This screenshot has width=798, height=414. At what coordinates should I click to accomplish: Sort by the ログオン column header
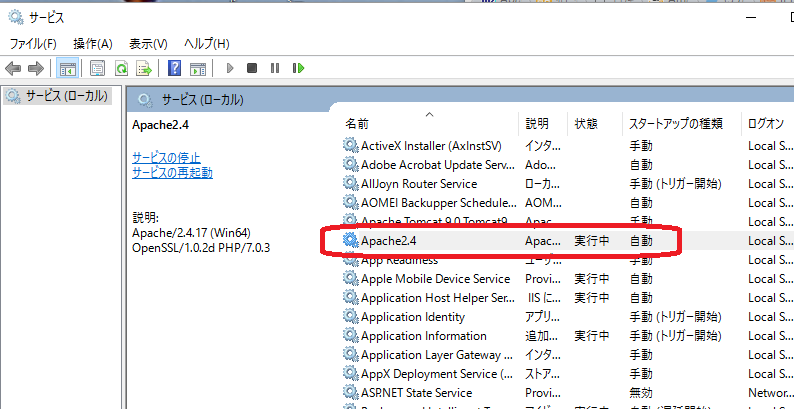tap(765, 124)
